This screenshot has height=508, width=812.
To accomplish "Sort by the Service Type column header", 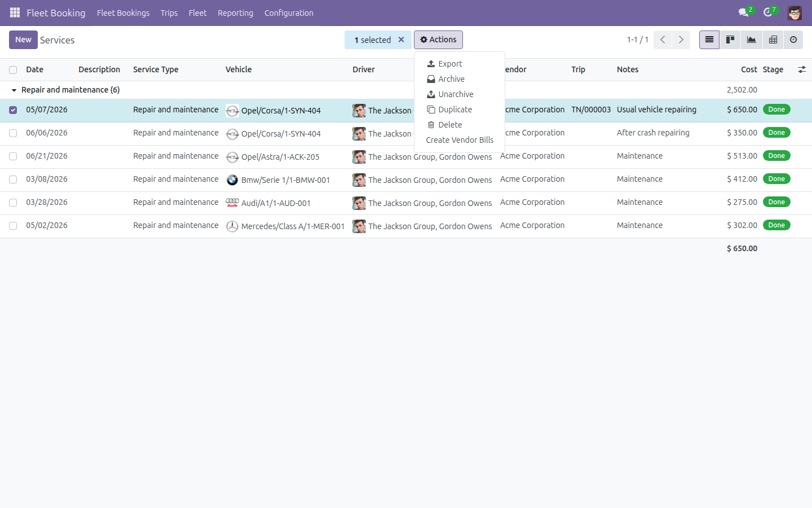I will click(156, 69).
